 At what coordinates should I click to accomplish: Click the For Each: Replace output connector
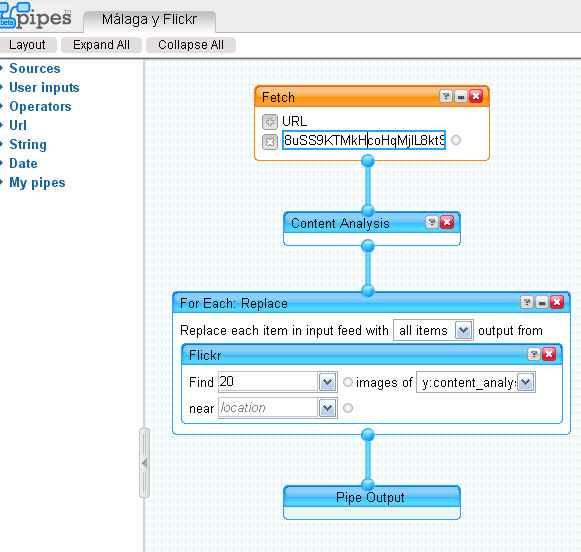368,435
